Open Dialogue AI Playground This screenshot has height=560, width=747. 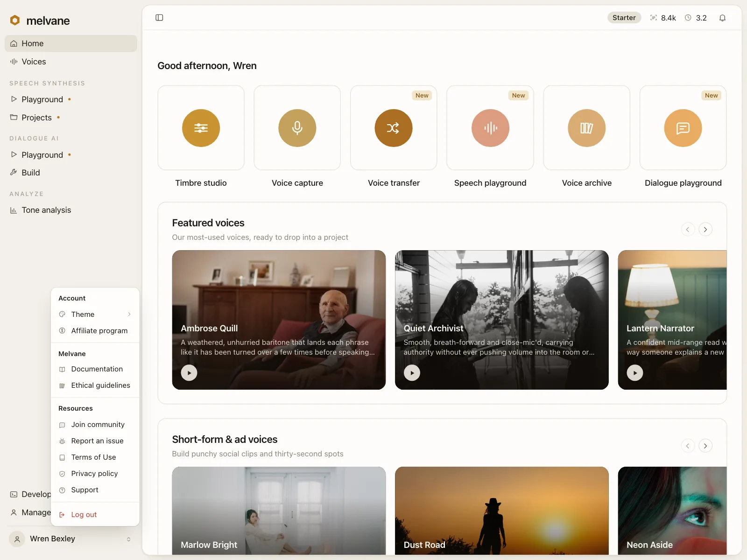point(71,155)
